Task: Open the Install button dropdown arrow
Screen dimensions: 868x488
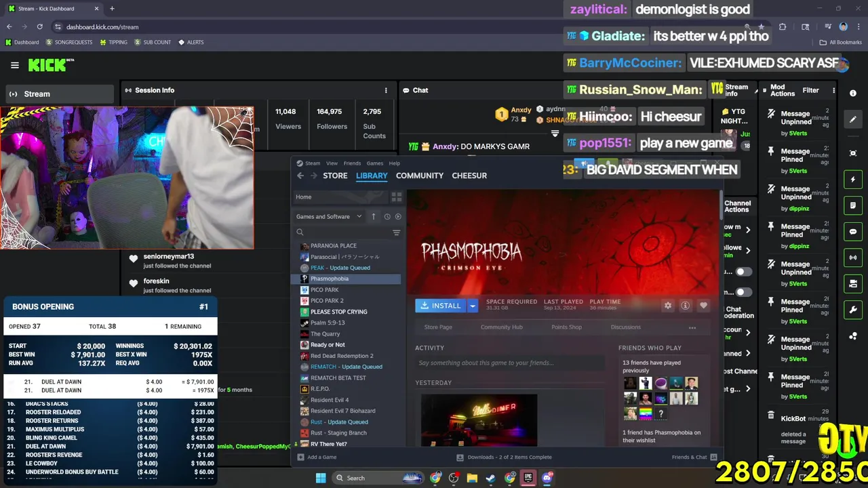Action: click(473, 306)
